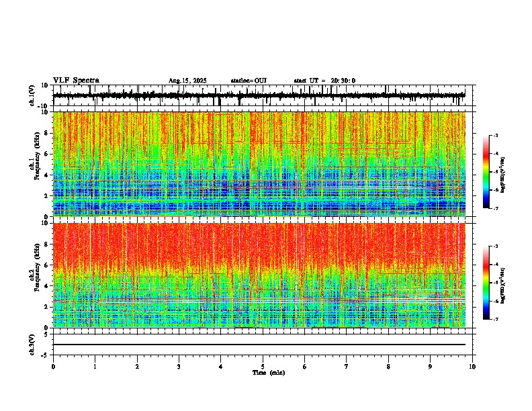Click time axis tick label "1"
This screenshot has height=411, width=532.
pyautogui.click(x=95, y=367)
